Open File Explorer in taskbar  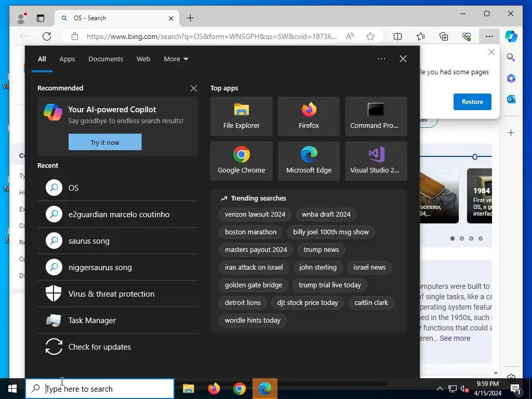188,389
